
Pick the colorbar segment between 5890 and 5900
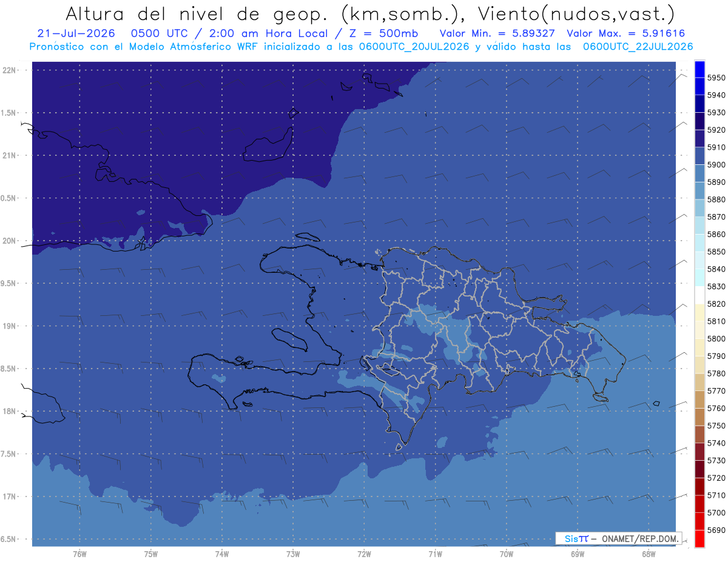click(699, 173)
